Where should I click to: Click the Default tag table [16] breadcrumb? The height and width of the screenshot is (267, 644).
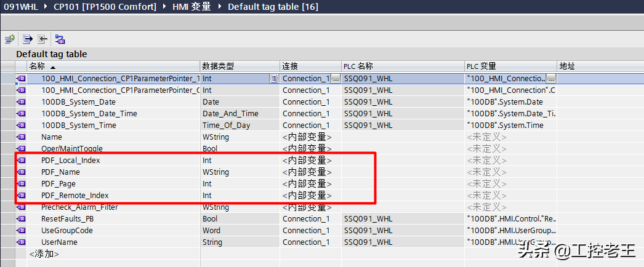coord(273,7)
